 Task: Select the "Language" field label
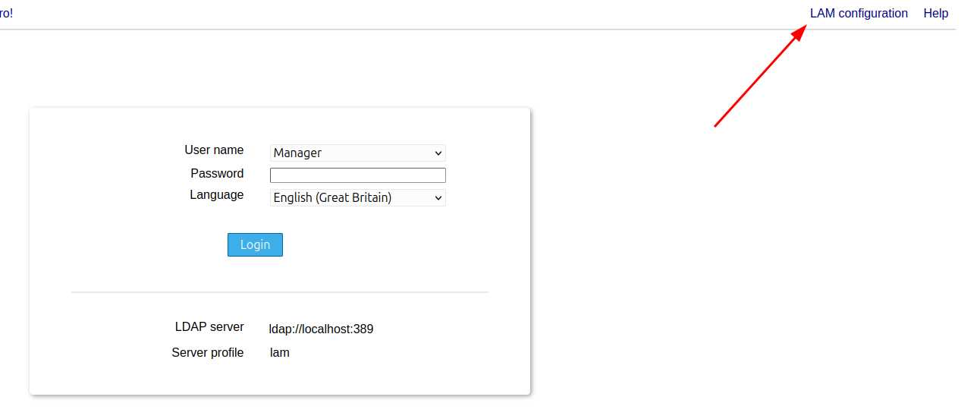point(216,195)
